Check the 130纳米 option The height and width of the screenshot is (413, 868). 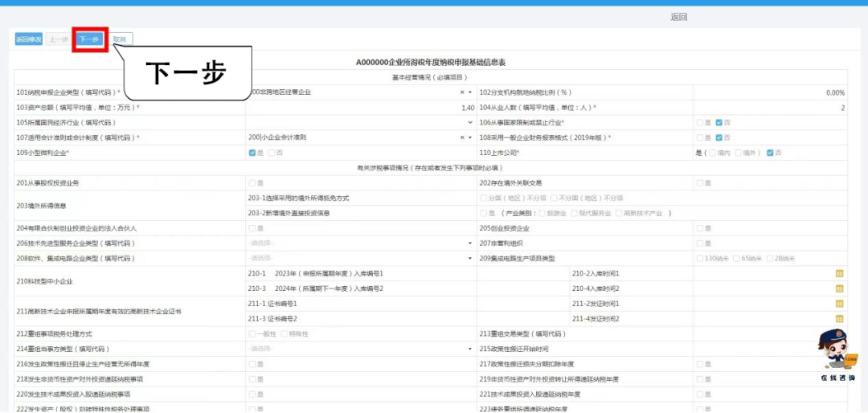pyautogui.click(x=700, y=258)
